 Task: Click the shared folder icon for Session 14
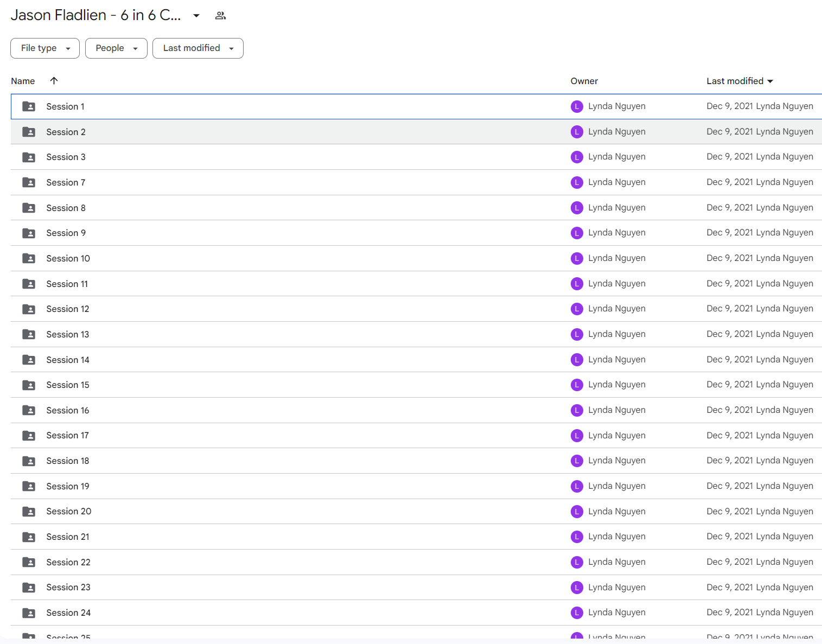click(29, 360)
